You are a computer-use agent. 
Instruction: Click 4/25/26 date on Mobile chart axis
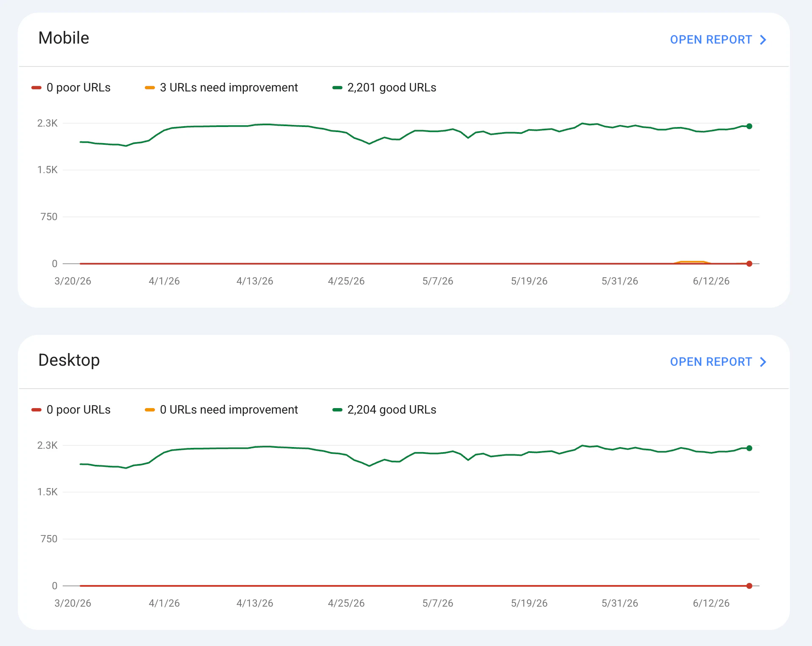(x=346, y=281)
